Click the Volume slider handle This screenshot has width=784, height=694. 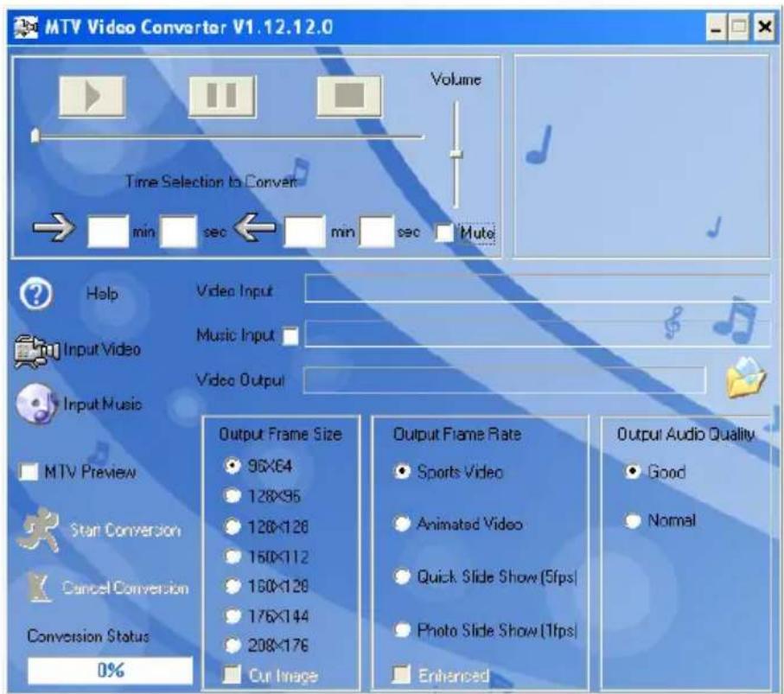[x=456, y=154]
